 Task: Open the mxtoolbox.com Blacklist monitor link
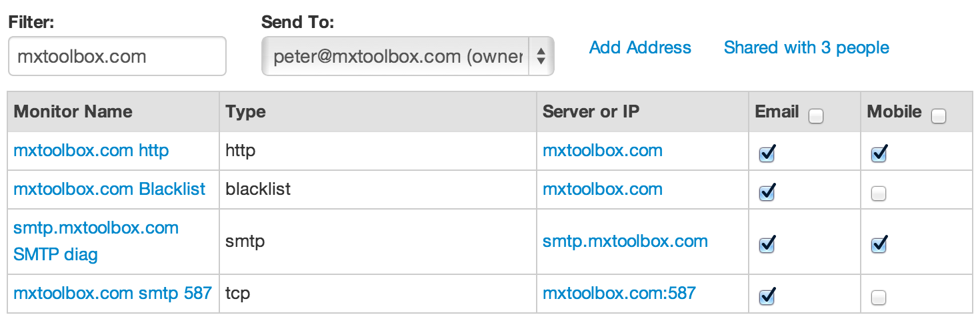pos(109,189)
